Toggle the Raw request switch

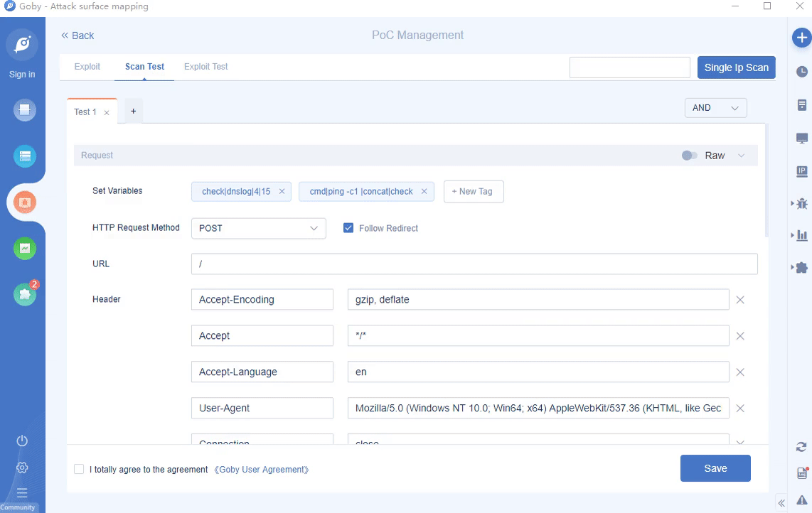[x=689, y=156]
